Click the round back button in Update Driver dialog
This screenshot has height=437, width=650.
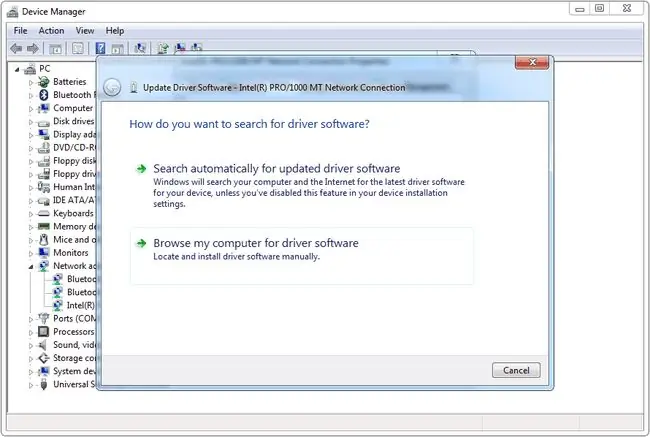point(112,87)
